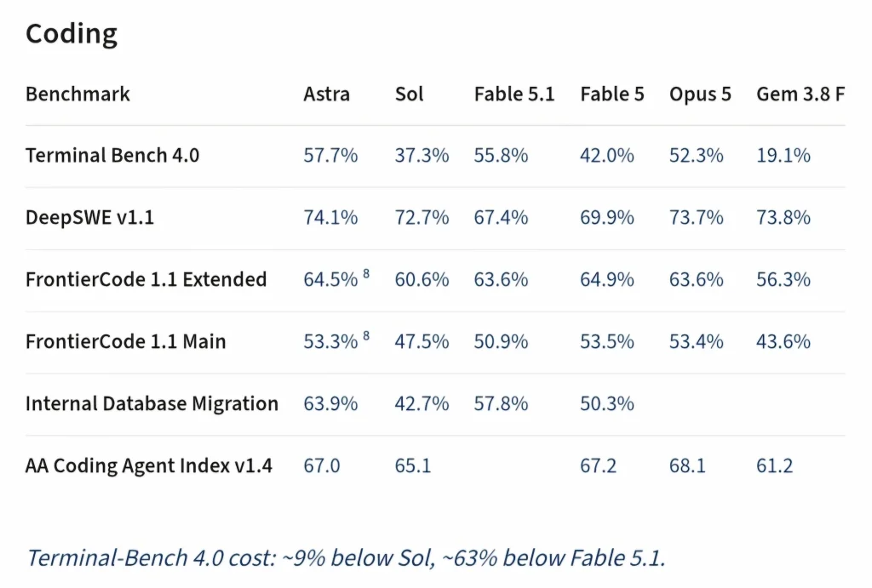Click the Coding section heading
Viewport: 872px width, 588px height.
(72, 34)
